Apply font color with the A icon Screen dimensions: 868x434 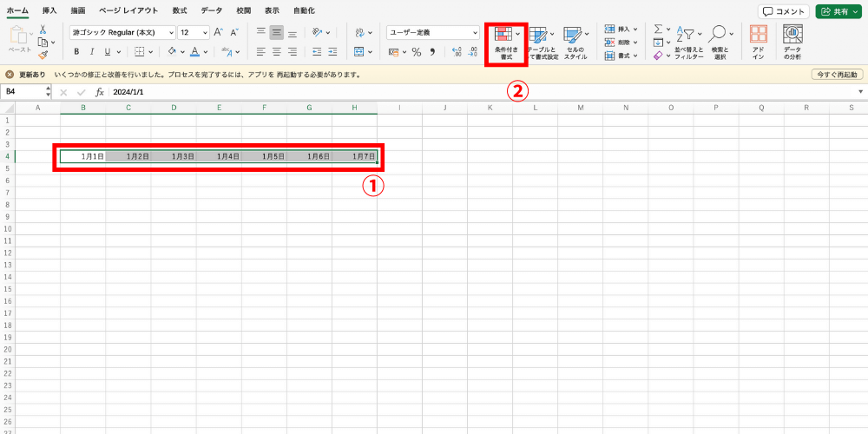click(x=194, y=52)
